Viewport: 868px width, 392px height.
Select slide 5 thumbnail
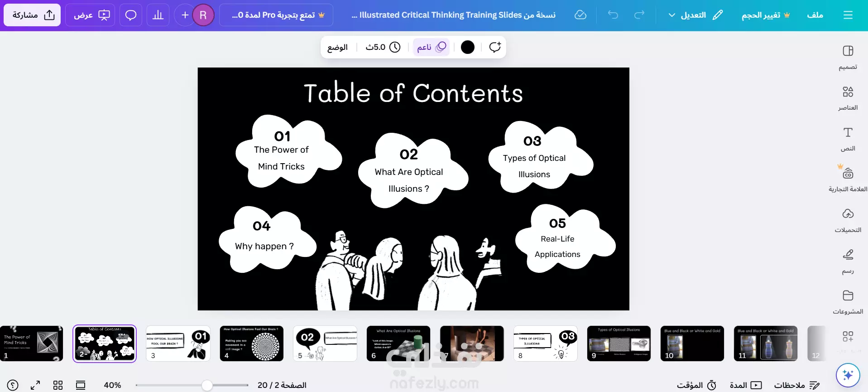pos(325,344)
